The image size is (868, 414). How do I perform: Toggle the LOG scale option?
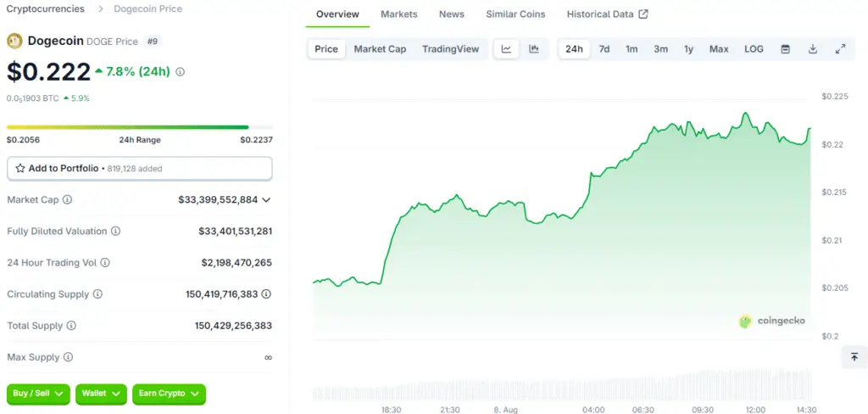(754, 48)
